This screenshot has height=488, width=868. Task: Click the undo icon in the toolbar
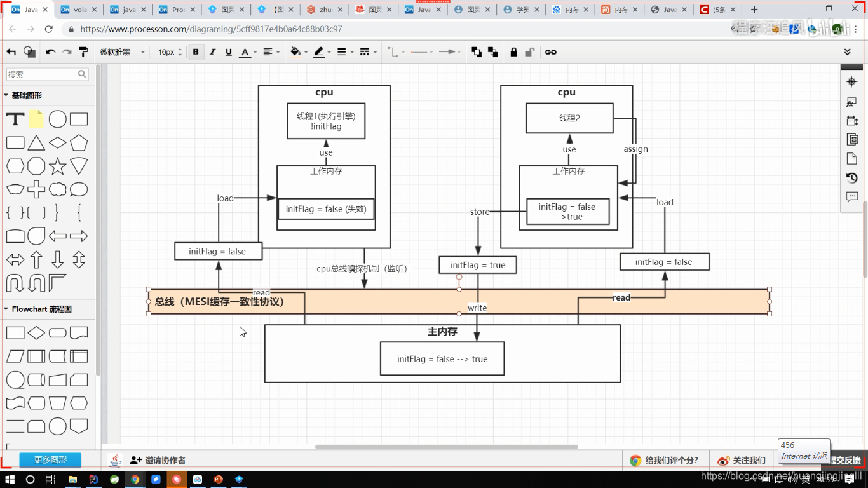pyautogui.click(x=50, y=52)
